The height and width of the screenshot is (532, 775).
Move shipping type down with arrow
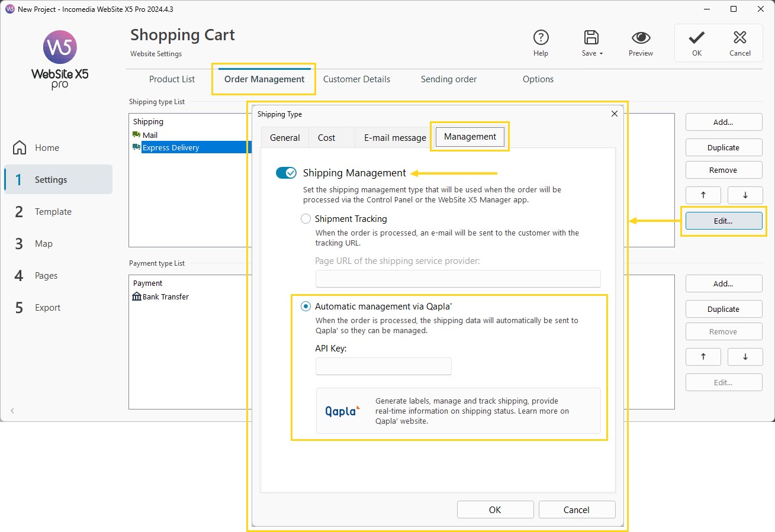[745, 195]
